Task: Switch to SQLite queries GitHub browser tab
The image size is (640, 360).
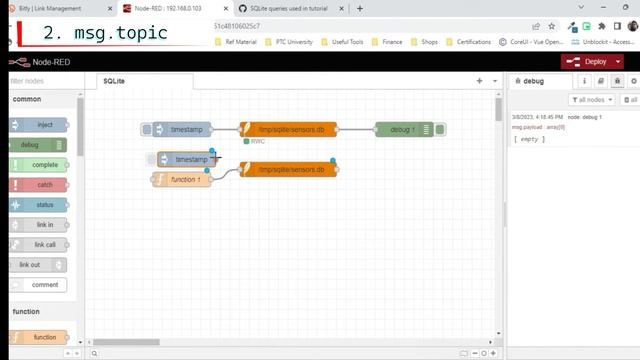Action: (x=292, y=9)
